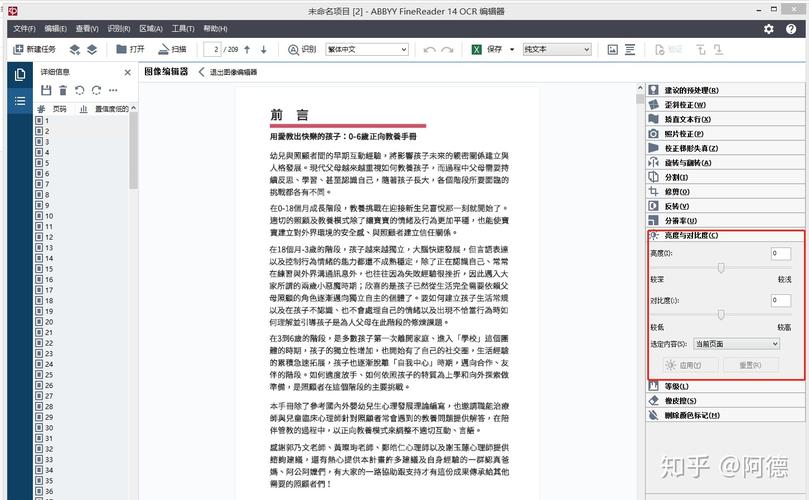Open the 繁体中文 language dropdown
The image size is (809, 500).
point(367,50)
